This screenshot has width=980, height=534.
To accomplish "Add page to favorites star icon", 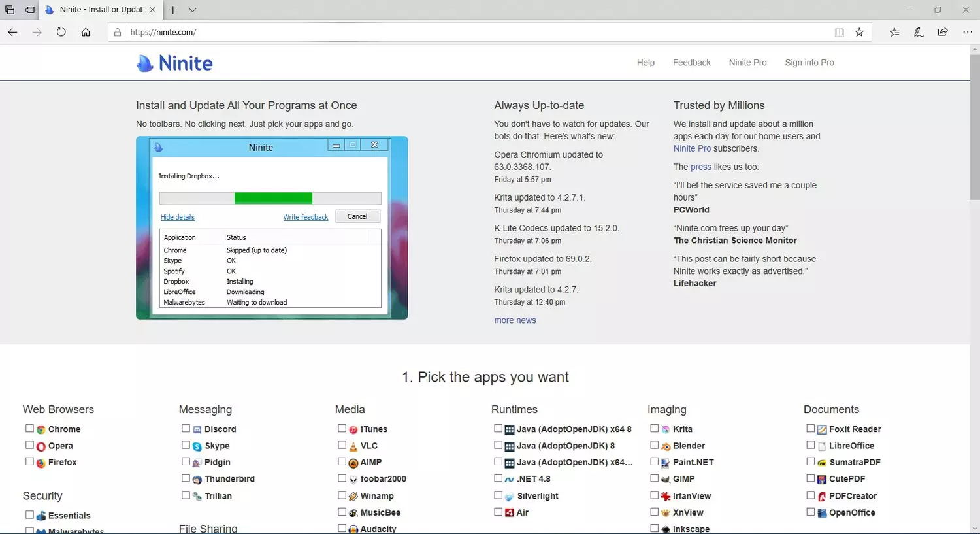I will click(x=859, y=32).
